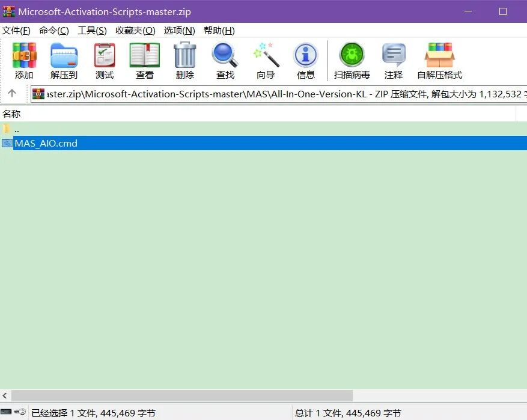Open the 选项(N) menu

point(179,31)
